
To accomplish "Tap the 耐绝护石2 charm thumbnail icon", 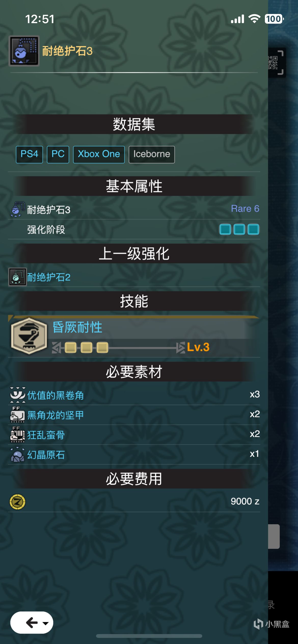I will pos(17,277).
